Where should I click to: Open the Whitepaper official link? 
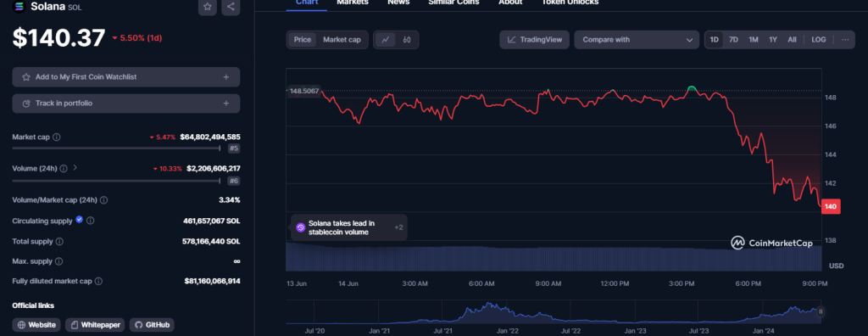pyautogui.click(x=95, y=325)
